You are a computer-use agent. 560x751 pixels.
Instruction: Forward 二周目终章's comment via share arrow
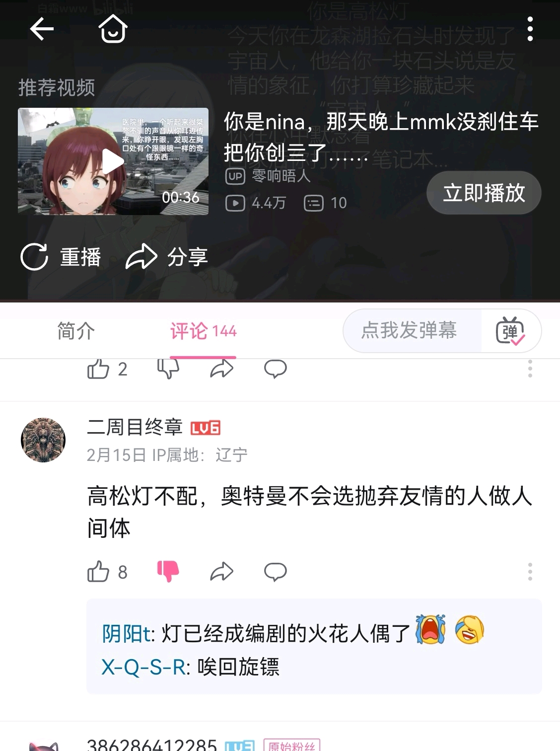point(221,572)
